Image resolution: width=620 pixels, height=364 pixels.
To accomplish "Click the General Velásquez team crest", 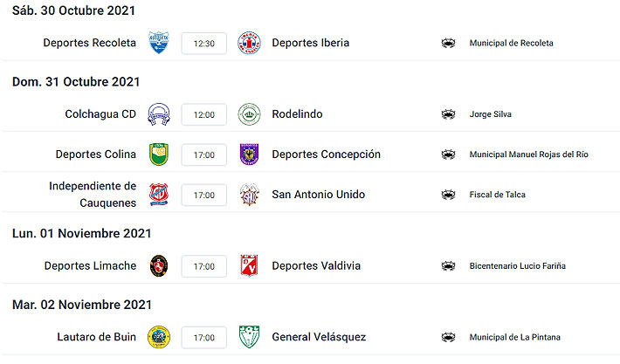I will click(x=250, y=337).
